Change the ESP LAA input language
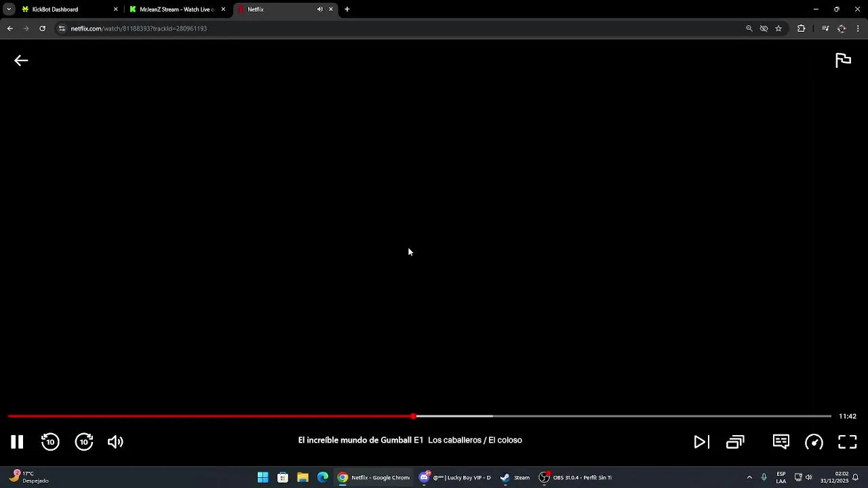Viewport: 868px width, 488px height. coord(781,477)
